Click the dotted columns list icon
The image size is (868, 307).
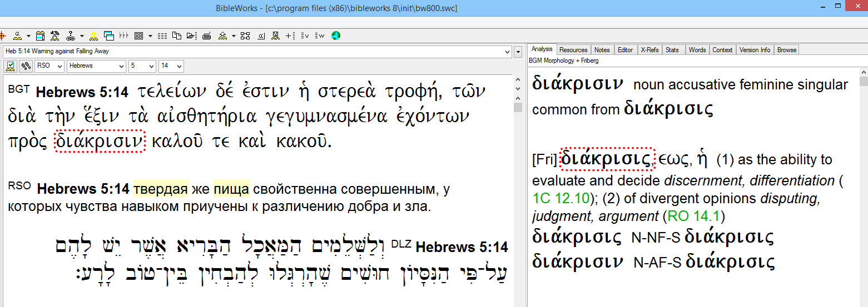pos(162,36)
